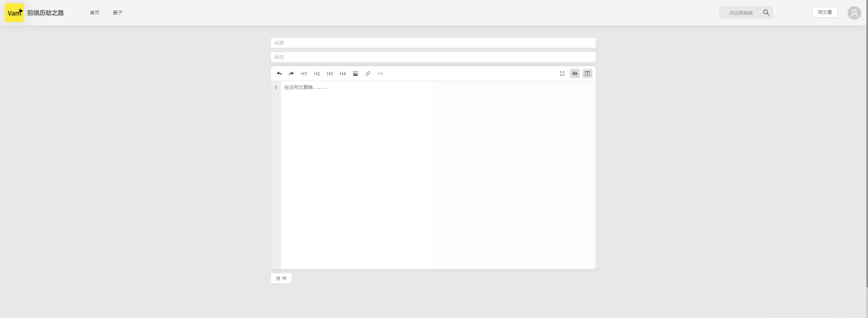Click the 前端历劫之路 site title
Screen dimensions: 868x318
click(x=45, y=13)
